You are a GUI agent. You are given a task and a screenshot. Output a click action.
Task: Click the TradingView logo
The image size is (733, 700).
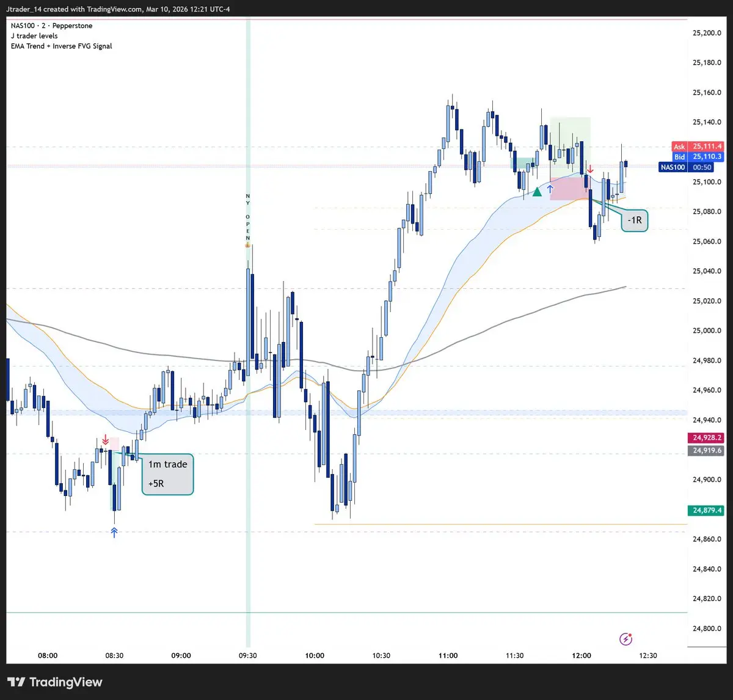55,682
